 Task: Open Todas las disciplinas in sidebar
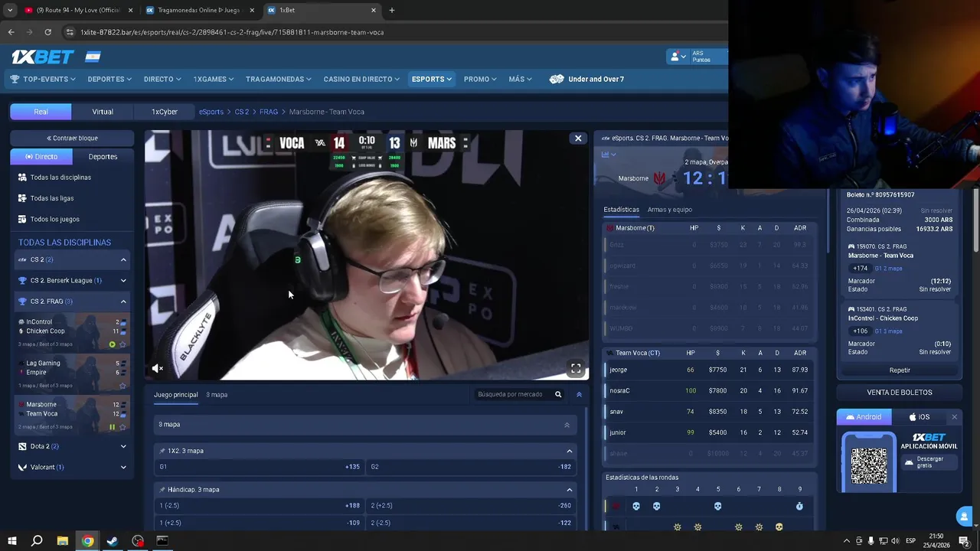60,177
